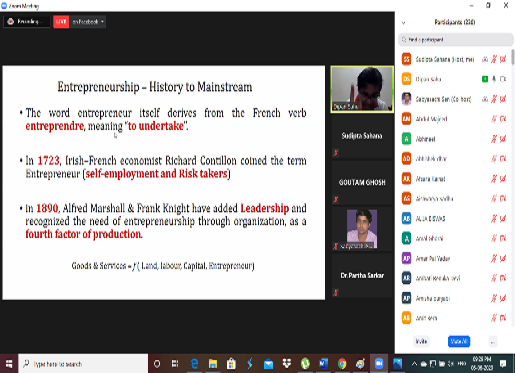Toggle the microphone for Sabyasachi Sen (Co-host)
This screenshot has height=373, width=515.
pyautogui.click(x=494, y=99)
